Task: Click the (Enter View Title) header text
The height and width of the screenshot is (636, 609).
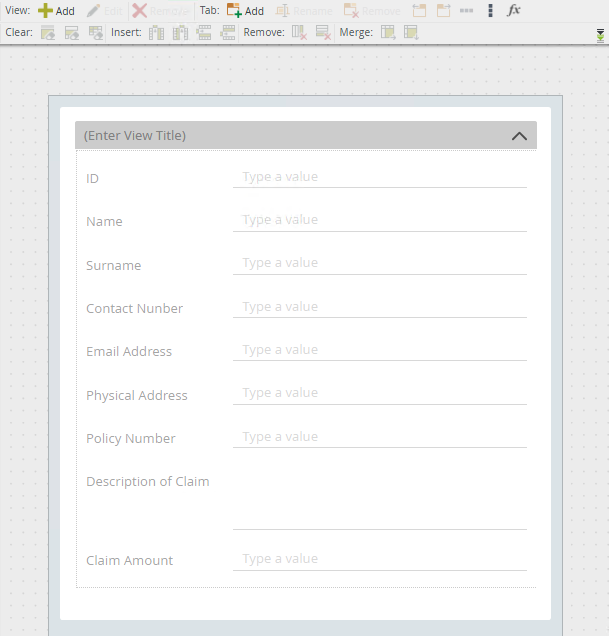Action: (135, 135)
